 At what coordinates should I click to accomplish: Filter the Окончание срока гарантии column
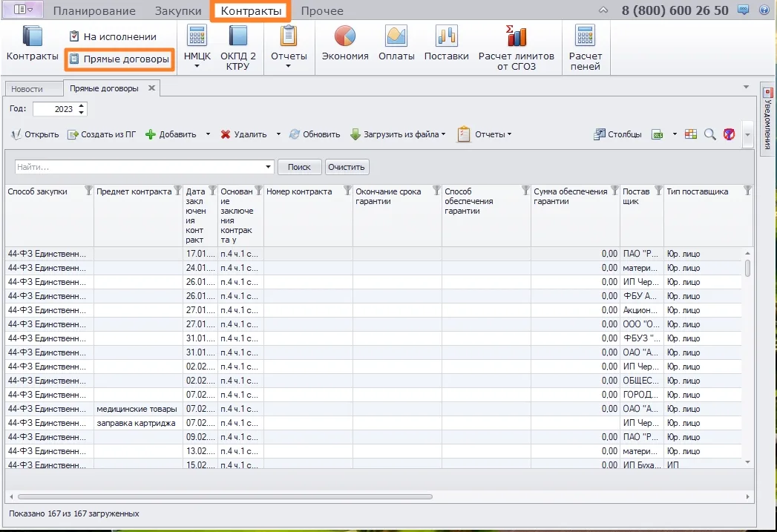[436, 191]
